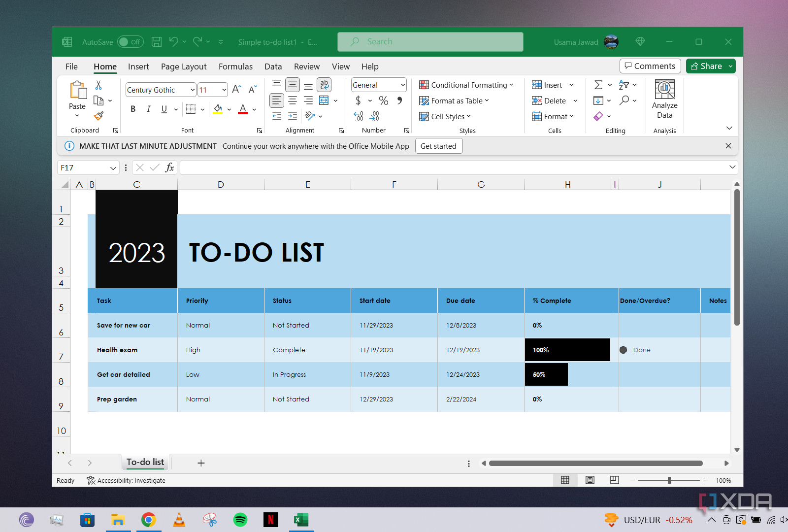788x532 pixels.
Task: Click the AutoSum sigma icon
Action: (598, 85)
